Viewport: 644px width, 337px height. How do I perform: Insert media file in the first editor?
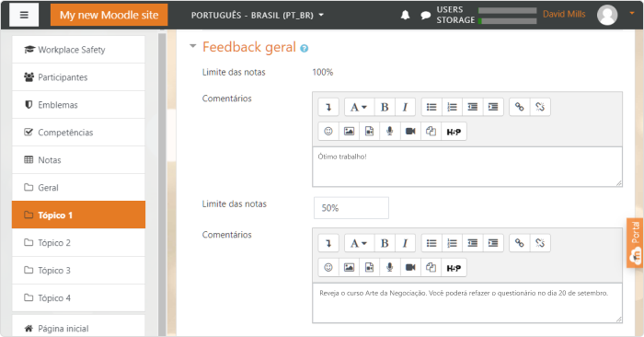coord(369,132)
